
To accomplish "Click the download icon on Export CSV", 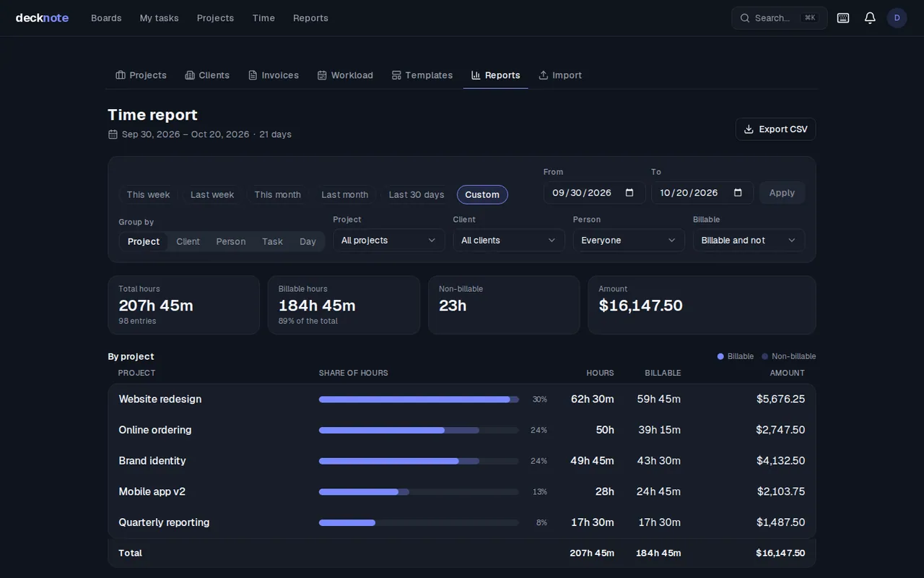I will click(x=749, y=129).
